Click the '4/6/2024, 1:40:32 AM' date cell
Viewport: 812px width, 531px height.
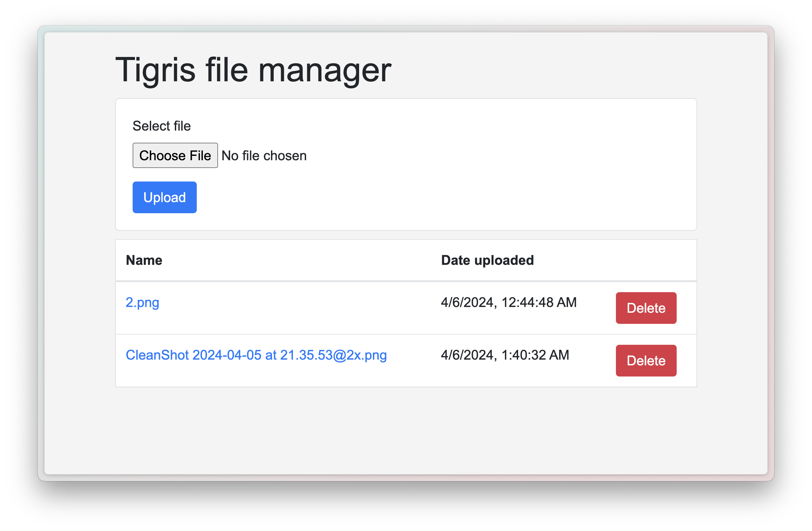(505, 355)
